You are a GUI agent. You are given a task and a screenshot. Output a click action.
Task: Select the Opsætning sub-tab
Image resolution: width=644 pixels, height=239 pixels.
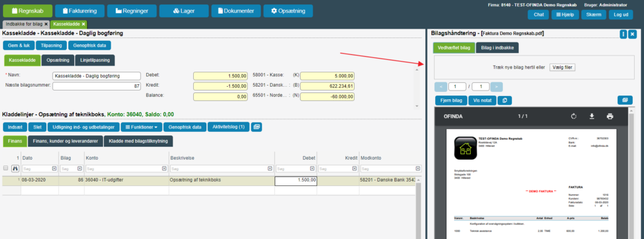click(x=58, y=61)
